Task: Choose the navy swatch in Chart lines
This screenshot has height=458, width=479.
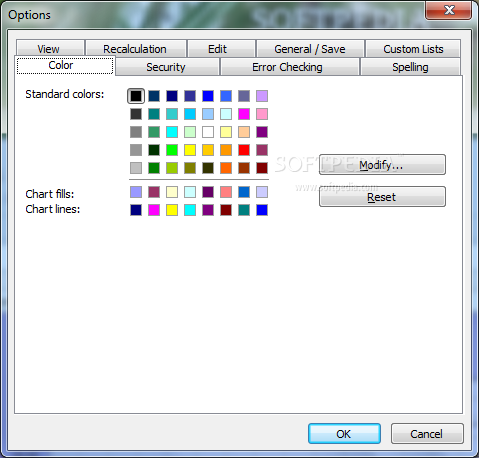Action: (x=136, y=210)
